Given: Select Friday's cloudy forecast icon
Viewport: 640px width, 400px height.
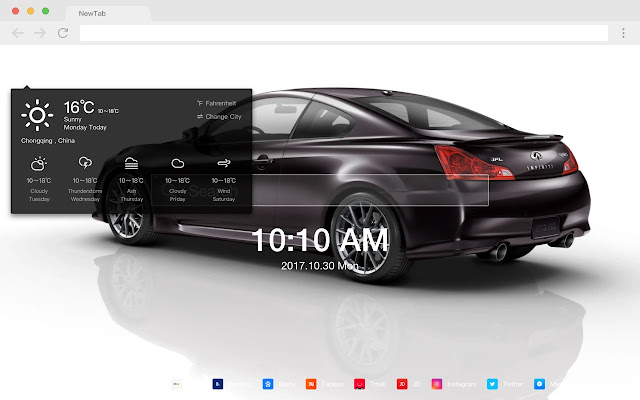Looking at the screenshot, I should coord(178,164).
